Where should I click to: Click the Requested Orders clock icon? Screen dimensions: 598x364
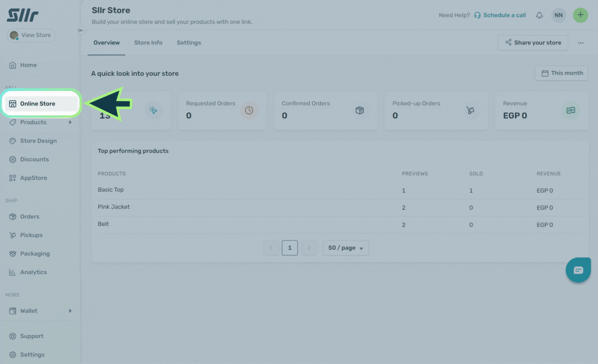249,110
